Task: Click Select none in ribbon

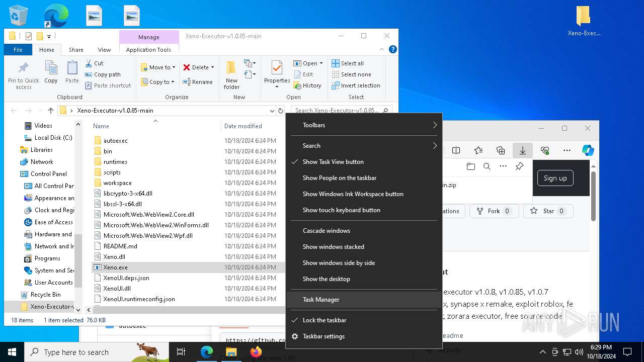Action: tap(351, 74)
